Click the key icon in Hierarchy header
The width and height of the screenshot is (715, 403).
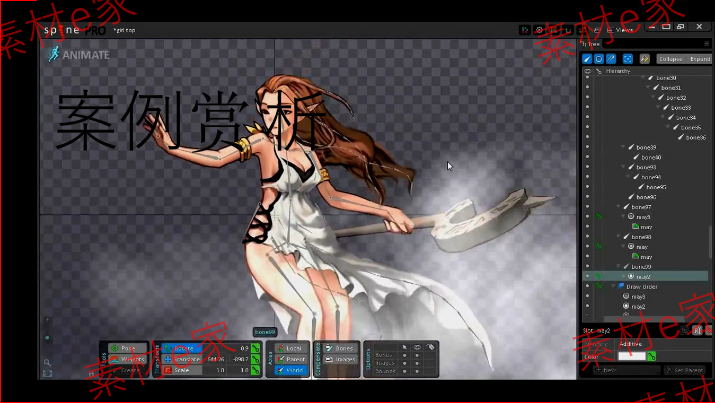click(x=598, y=71)
